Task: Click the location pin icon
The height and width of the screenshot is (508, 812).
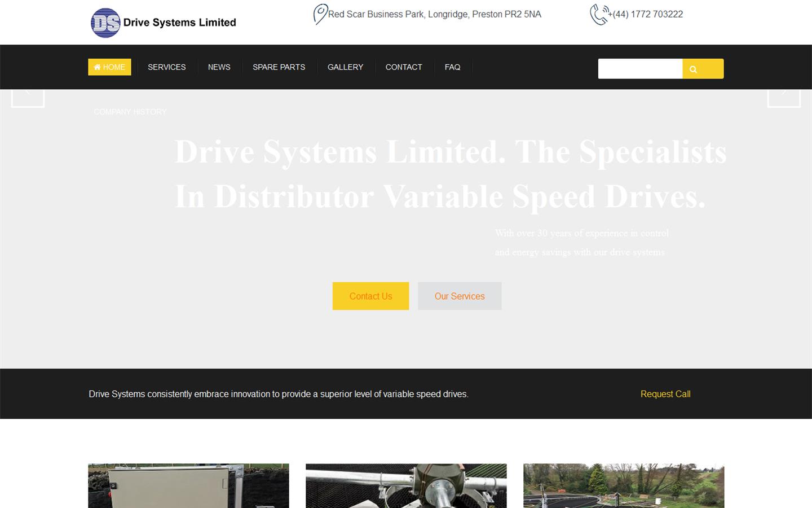Action: point(320,14)
